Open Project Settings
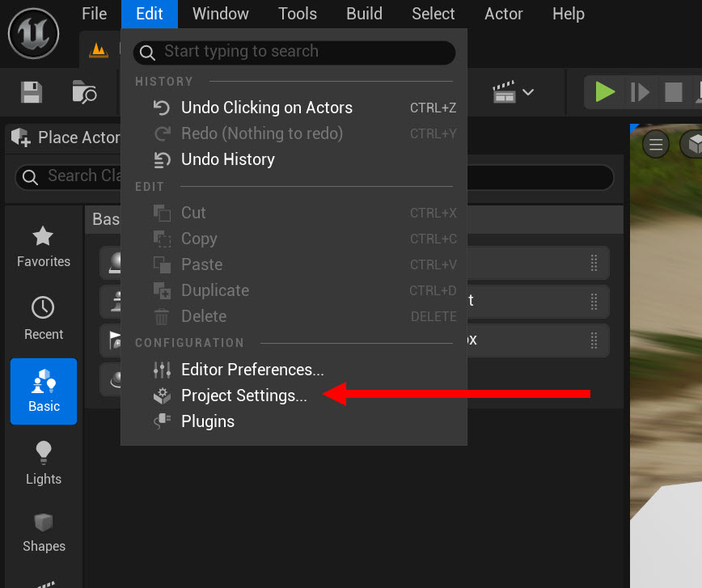This screenshot has width=702, height=588. point(294,396)
